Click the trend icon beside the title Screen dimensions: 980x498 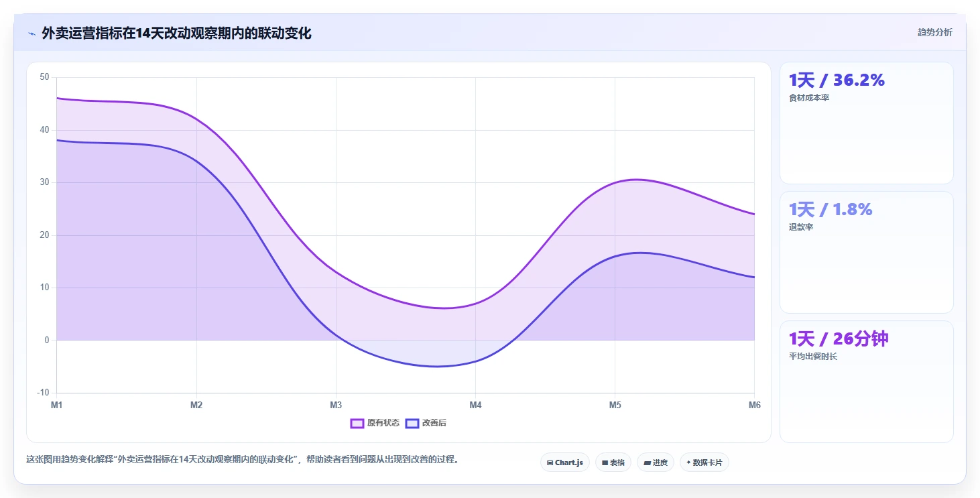[32, 33]
